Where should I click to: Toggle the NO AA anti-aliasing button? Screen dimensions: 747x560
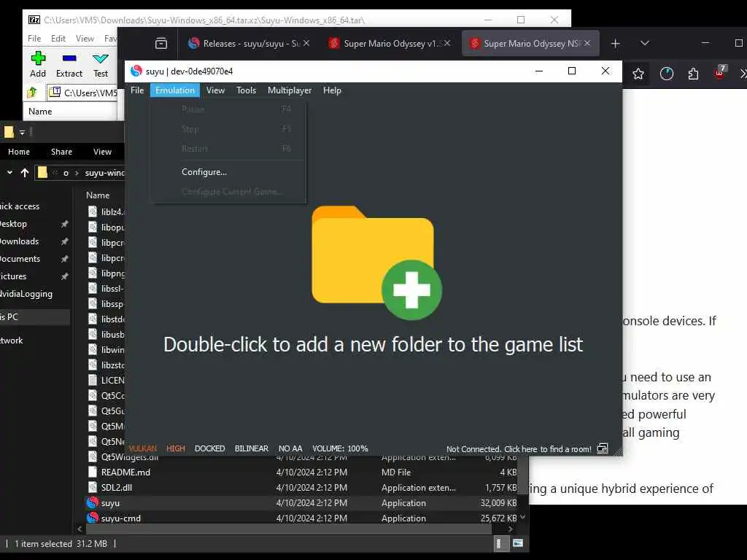(290, 448)
